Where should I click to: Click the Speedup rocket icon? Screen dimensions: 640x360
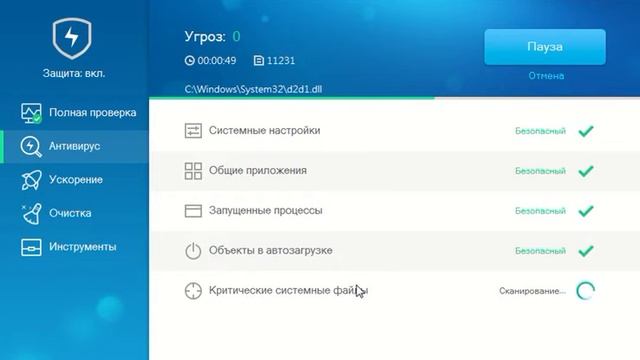31,180
